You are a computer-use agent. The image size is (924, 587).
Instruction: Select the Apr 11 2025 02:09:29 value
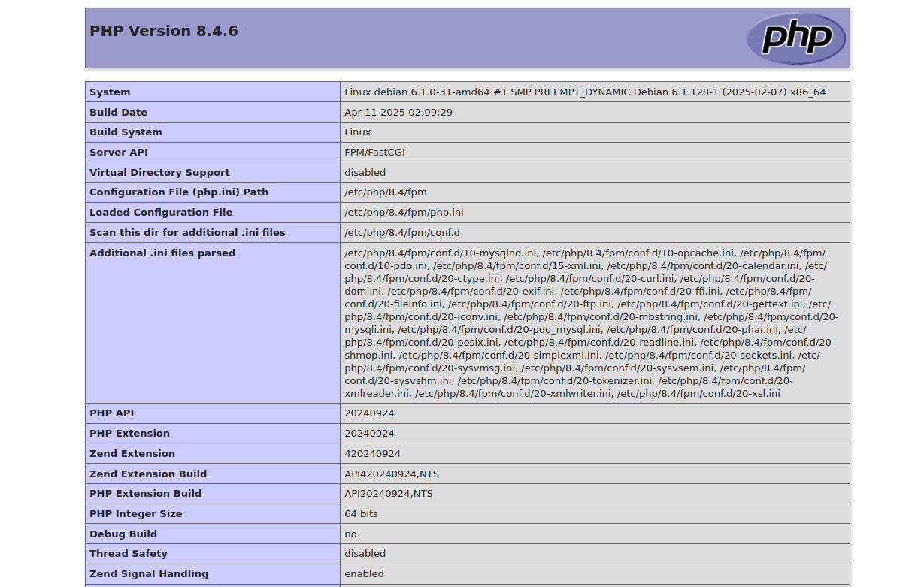click(x=398, y=113)
